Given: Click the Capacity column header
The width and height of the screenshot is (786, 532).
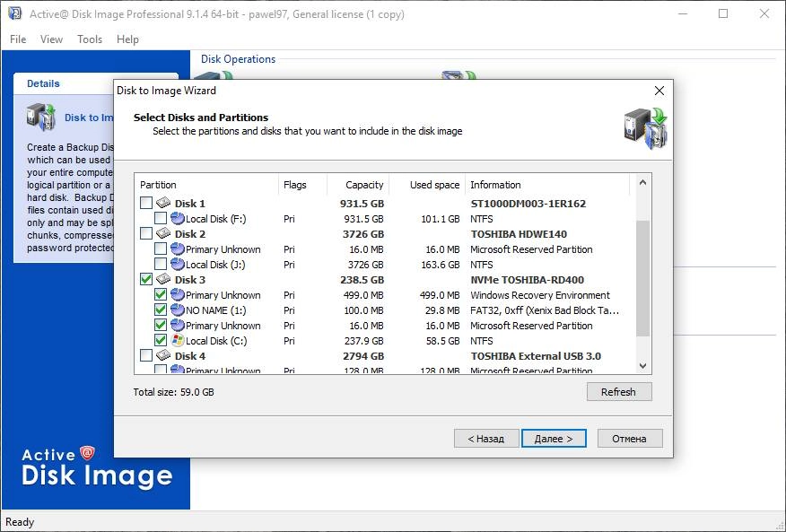Looking at the screenshot, I should (357, 185).
